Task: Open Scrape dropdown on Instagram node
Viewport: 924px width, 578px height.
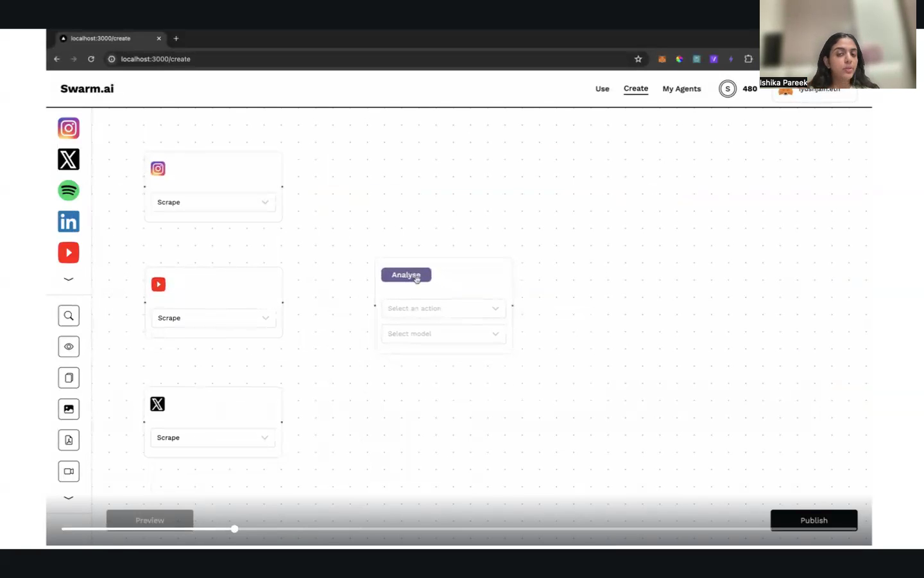Action: pos(213,202)
